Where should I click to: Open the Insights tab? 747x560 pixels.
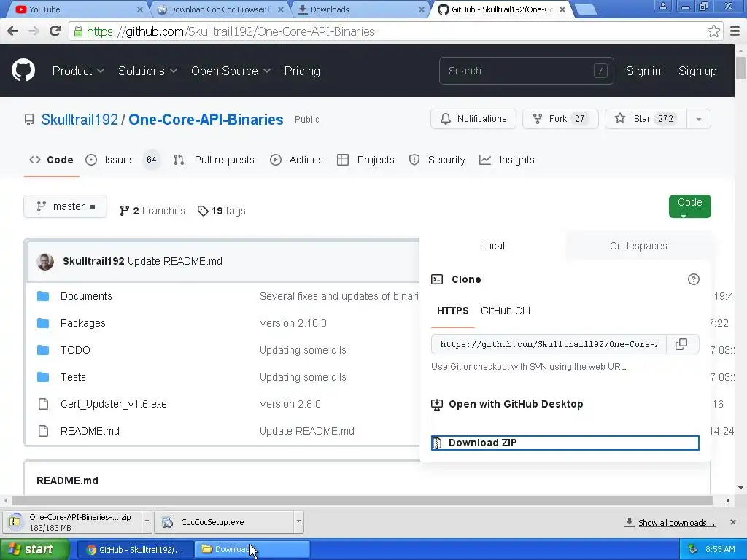[x=507, y=160]
